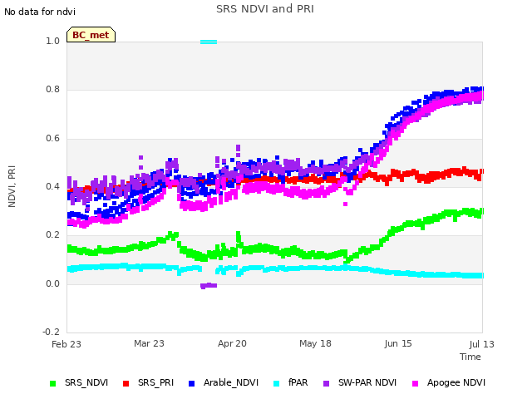Click the 0.0 y-axis tick label

point(52,283)
